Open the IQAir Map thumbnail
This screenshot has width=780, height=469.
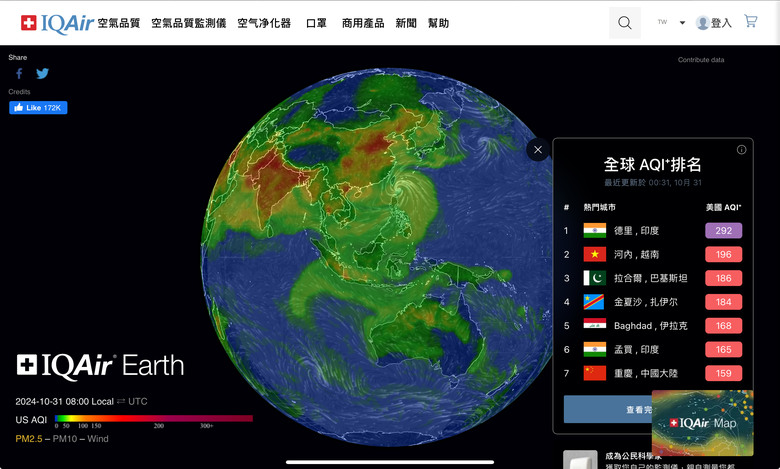pos(702,423)
